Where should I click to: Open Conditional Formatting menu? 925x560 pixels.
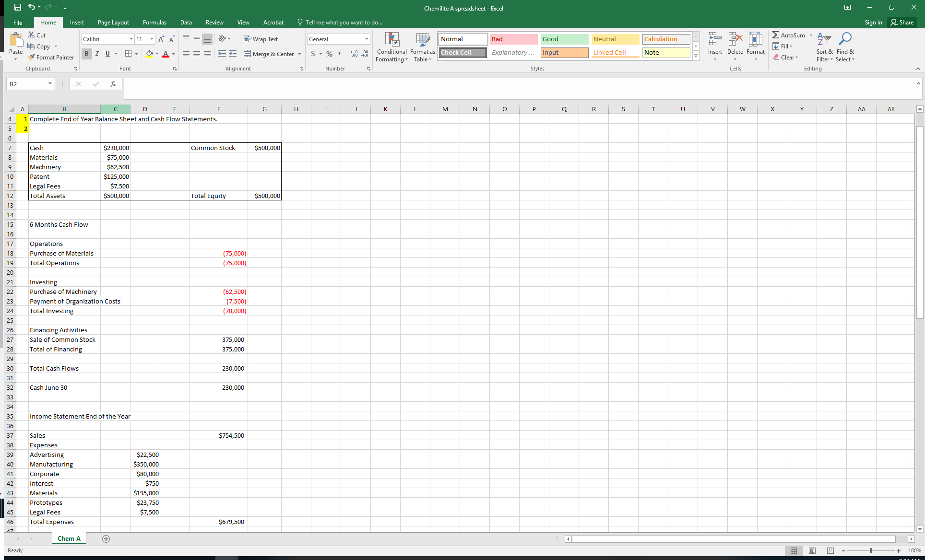[x=392, y=47]
